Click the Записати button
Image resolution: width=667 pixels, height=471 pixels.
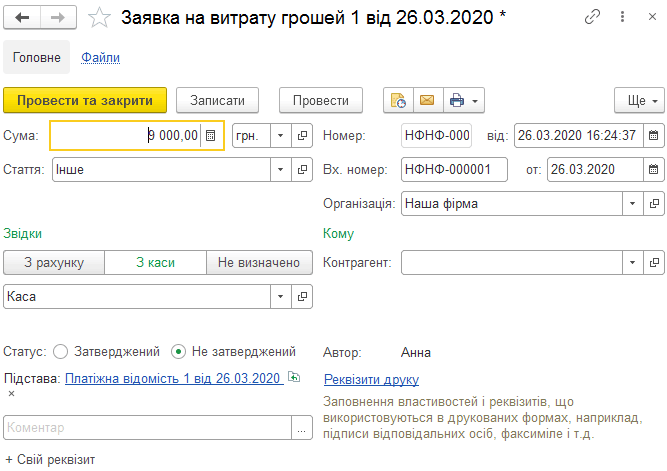[217, 100]
